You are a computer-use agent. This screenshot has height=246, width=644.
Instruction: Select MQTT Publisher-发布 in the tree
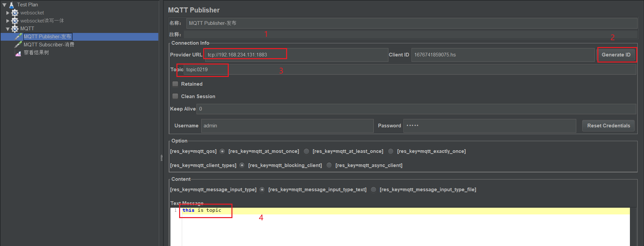pyautogui.click(x=48, y=37)
